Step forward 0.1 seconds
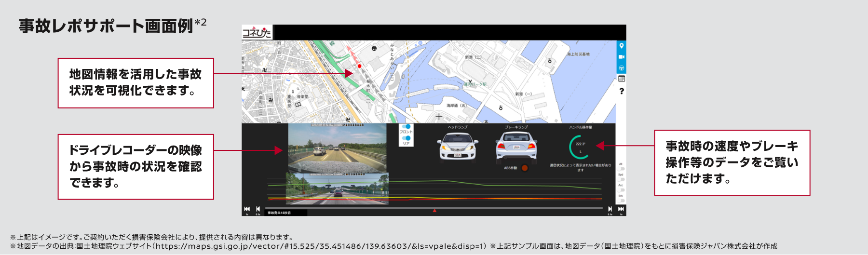Screen dimensions: 868x255 [x=610, y=209]
